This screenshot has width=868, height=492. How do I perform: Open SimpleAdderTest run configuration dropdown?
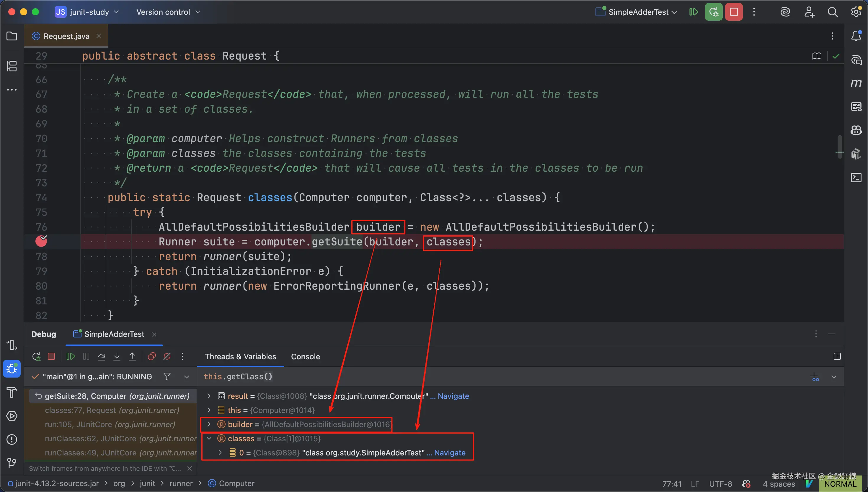click(638, 12)
